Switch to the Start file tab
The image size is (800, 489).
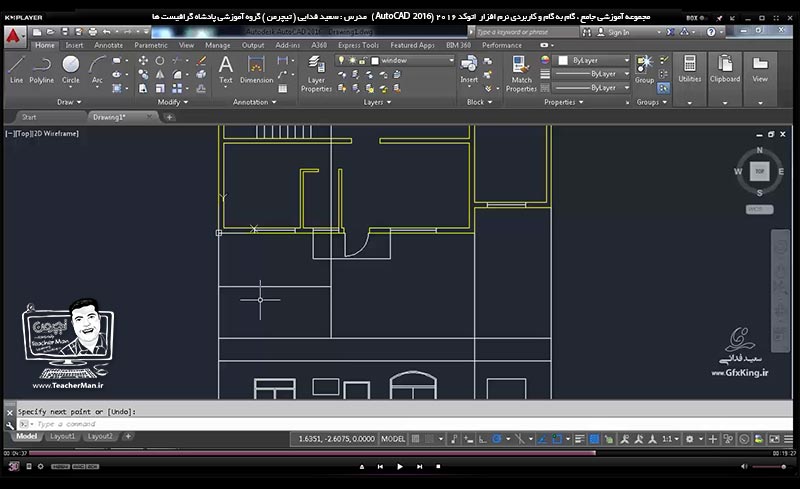pyautogui.click(x=29, y=117)
